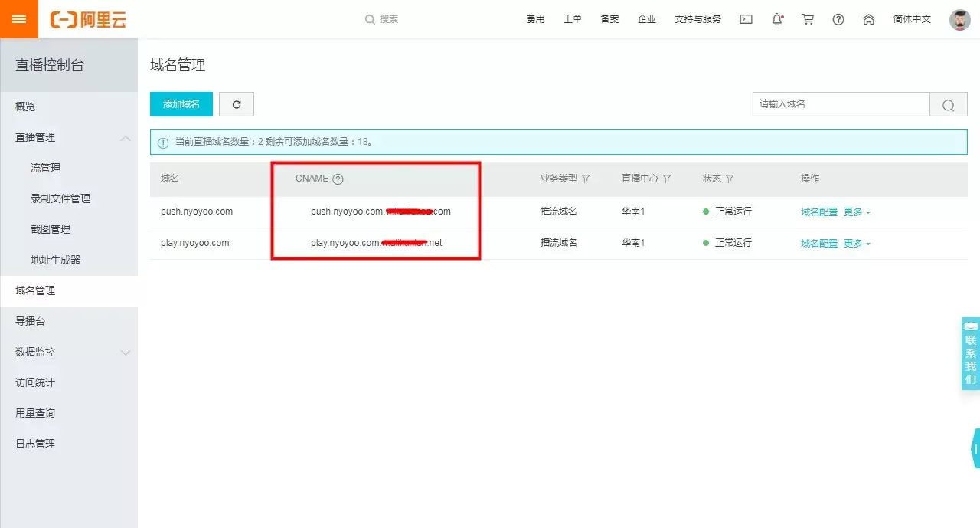
Task: Filter by 业务类型 funnel icon
Action: [x=586, y=179]
